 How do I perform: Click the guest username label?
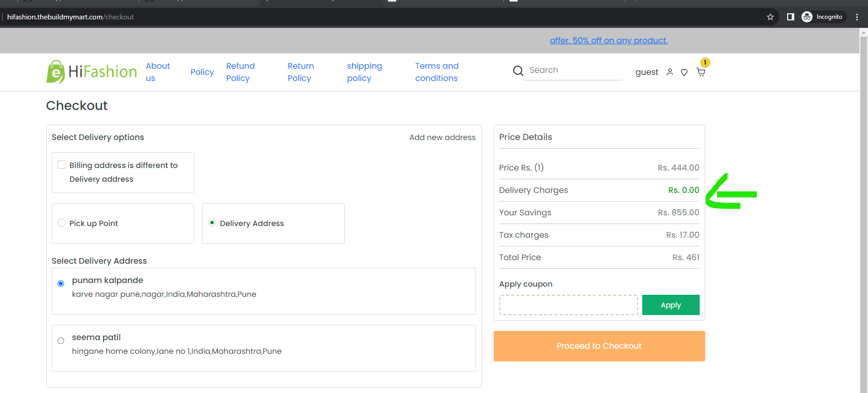coord(647,72)
